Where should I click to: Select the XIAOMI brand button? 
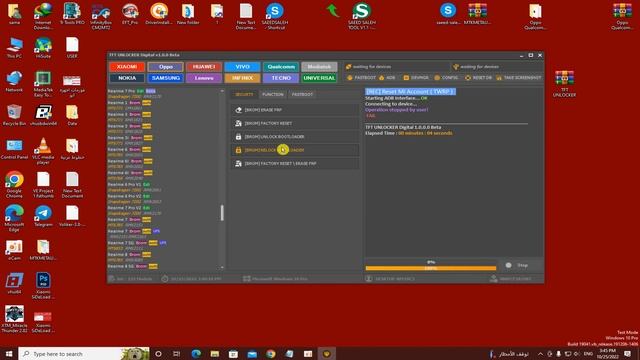click(127, 67)
